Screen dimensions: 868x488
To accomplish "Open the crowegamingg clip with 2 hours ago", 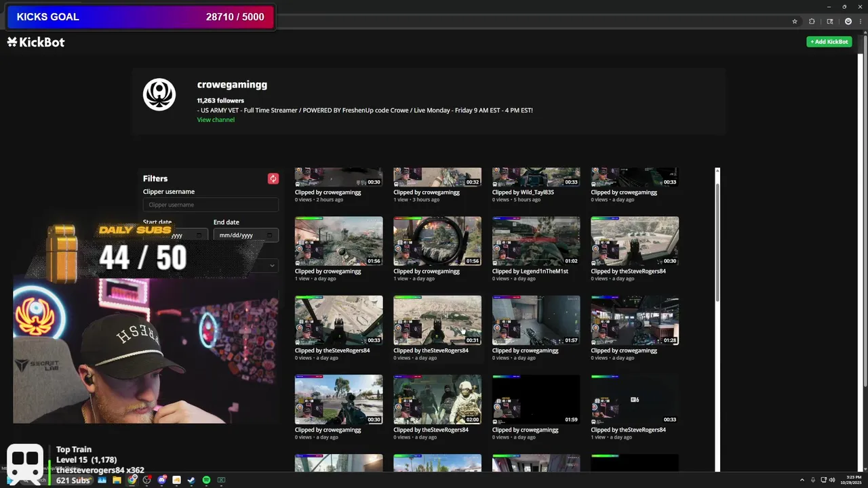I will (x=338, y=178).
